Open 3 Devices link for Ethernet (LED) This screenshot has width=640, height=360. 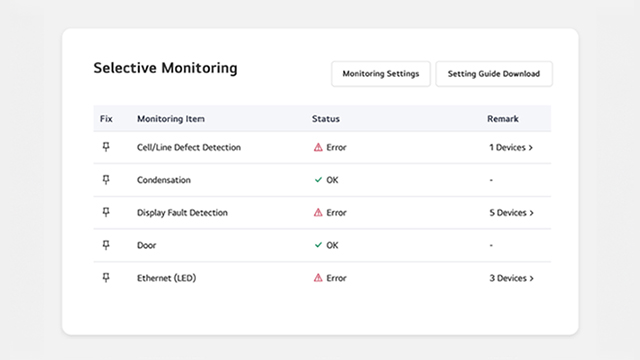511,278
